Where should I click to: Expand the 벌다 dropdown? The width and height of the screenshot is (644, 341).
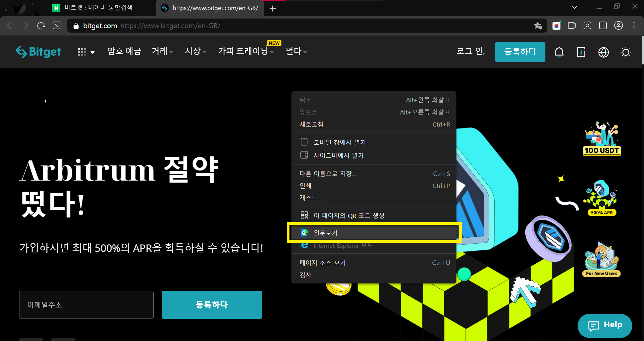[x=296, y=51]
